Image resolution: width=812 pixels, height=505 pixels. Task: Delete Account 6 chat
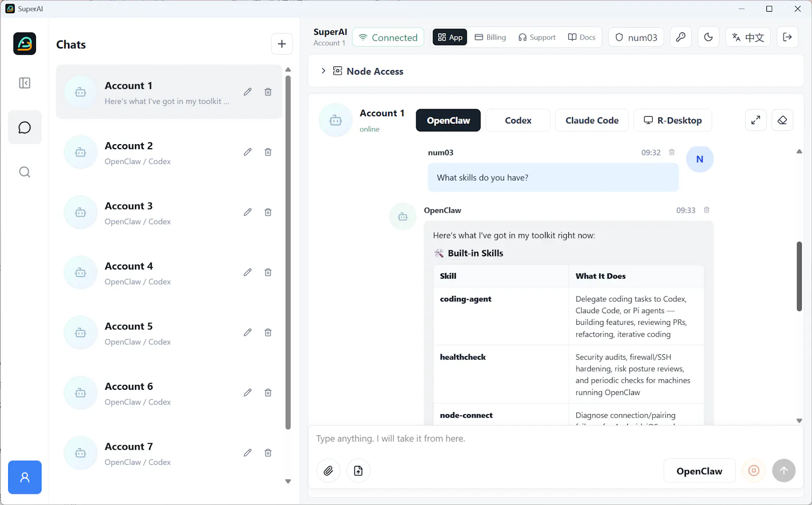pyautogui.click(x=268, y=392)
